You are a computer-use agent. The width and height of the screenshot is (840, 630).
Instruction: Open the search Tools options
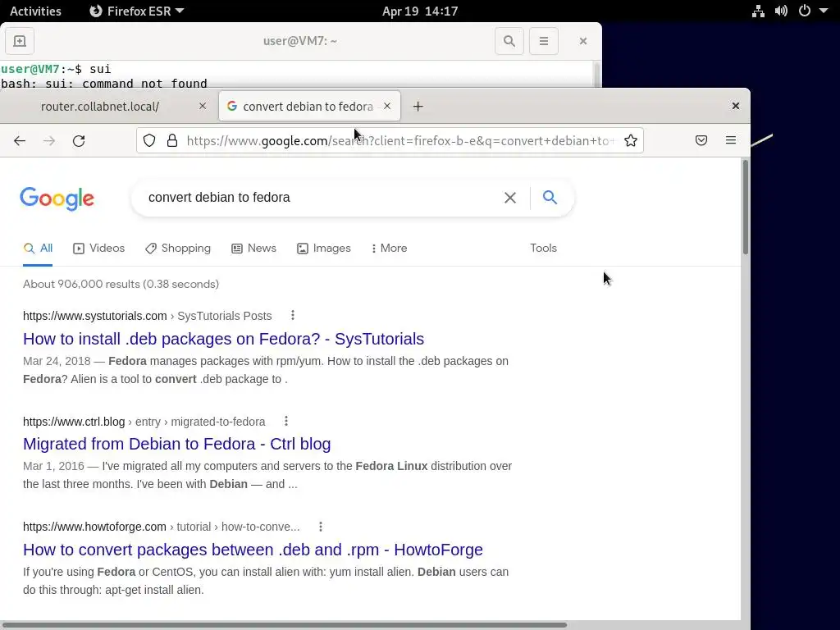coord(543,248)
